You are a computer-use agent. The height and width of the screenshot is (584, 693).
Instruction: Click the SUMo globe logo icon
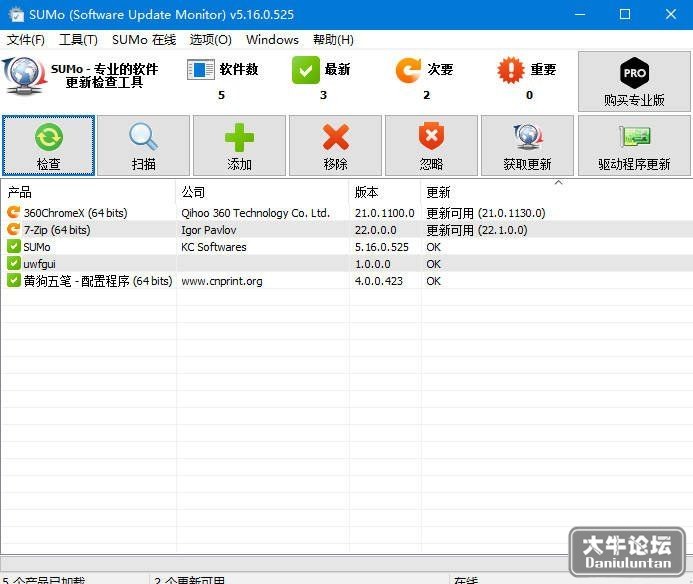pyautogui.click(x=24, y=75)
